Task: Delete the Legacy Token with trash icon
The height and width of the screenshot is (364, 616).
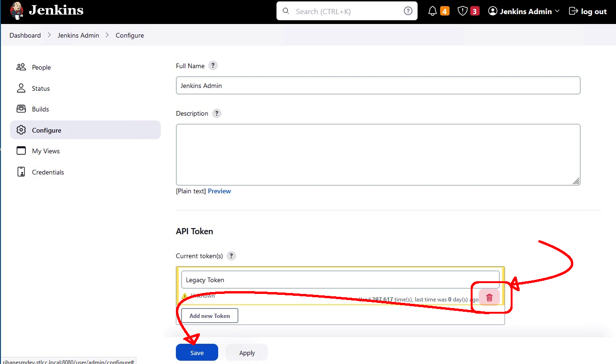Action: tap(490, 297)
